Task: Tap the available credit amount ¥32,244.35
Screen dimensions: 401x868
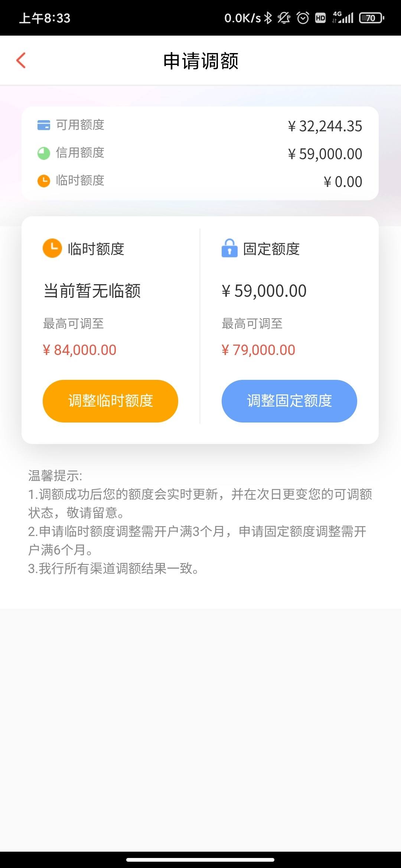Action: click(325, 126)
